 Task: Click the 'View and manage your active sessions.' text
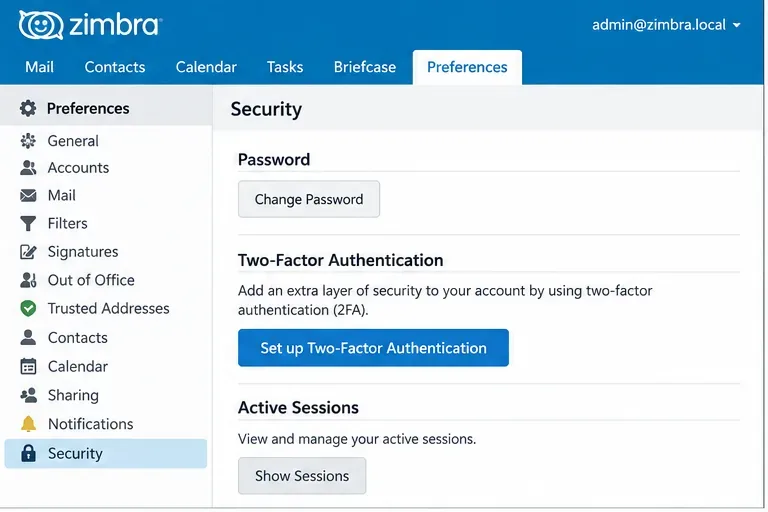[357, 439]
